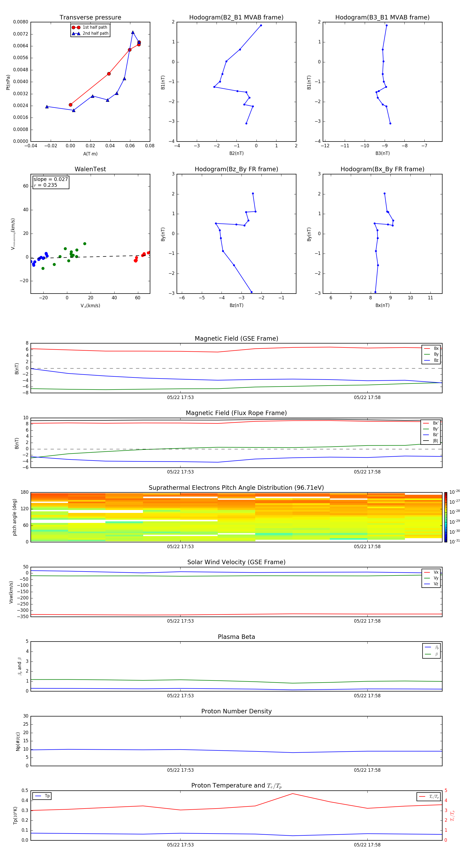Click 'Solar Wind Velocity (GSE Frame)' title

(236, 562)
